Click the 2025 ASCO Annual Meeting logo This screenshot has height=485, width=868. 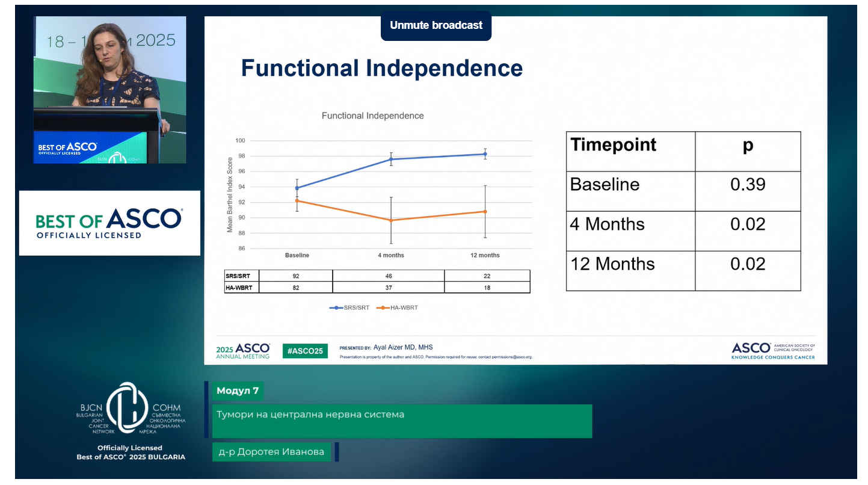[243, 351]
